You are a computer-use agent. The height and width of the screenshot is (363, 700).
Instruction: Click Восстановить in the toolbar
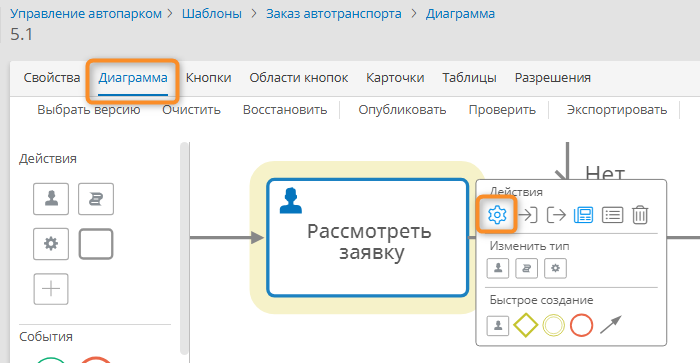pos(285,110)
